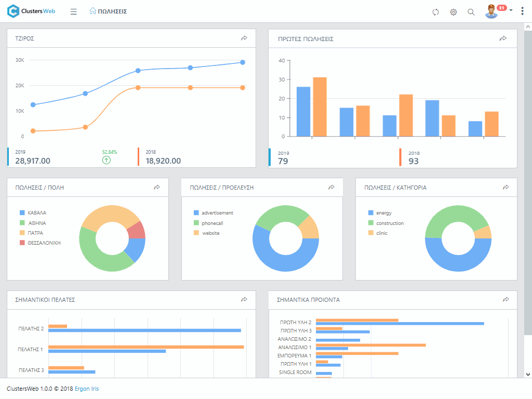Click share icon on ΠΩΛΗΣΕΙΣ / ΠΟΛΗ panel
Image resolution: width=532 pixels, height=399 pixels.
click(x=157, y=187)
